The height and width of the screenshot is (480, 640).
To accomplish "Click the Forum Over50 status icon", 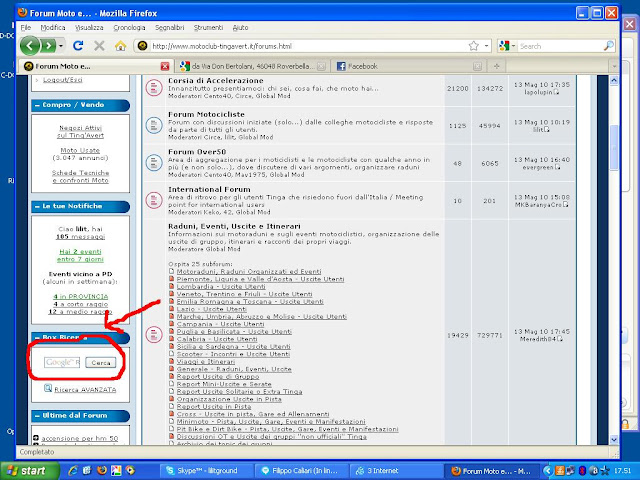I will click(x=154, y=163).
